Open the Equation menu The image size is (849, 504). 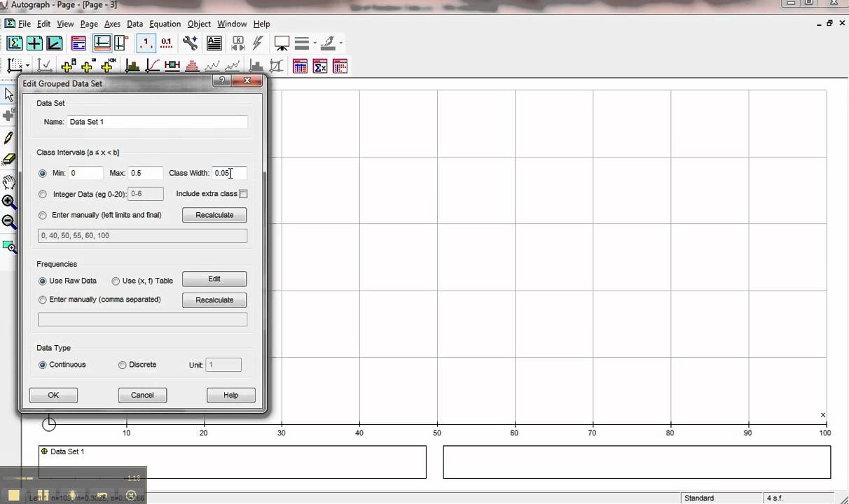(x=165, y=24)
